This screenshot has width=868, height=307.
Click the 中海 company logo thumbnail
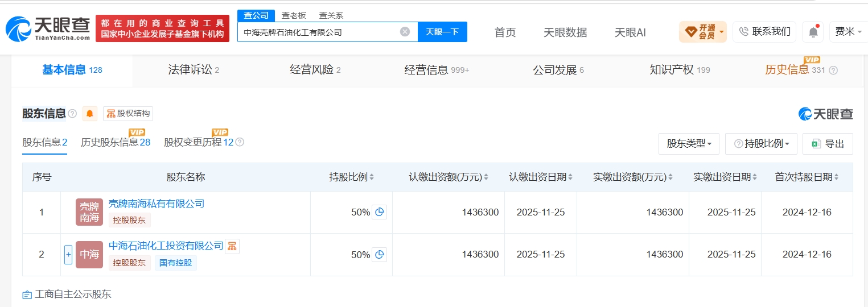coord(89,255)
